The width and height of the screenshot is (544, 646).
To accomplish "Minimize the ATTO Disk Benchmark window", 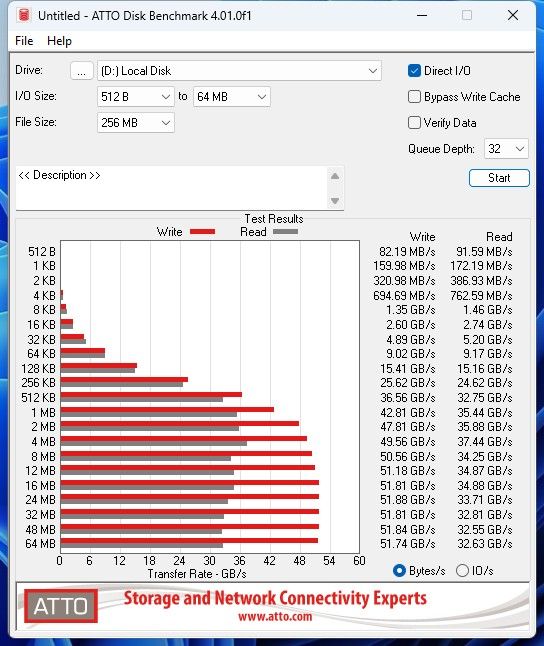I will [x=422, y=15].
